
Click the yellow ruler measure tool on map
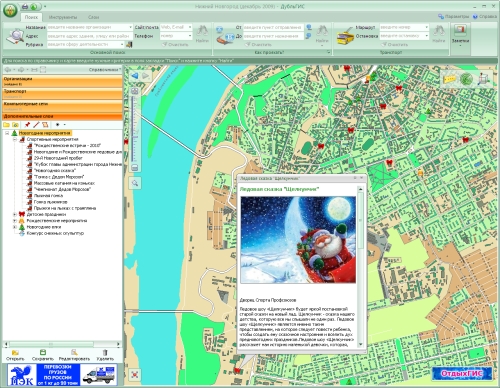click(449, 79)
